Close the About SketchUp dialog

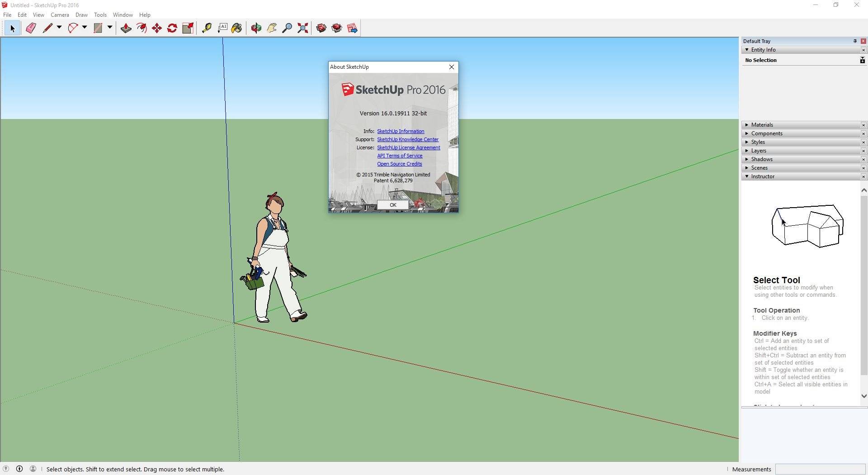click(x=451, y=67)
